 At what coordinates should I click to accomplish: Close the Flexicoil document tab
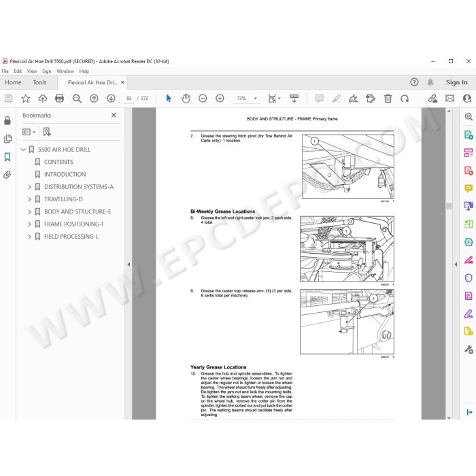pos(122,82)
